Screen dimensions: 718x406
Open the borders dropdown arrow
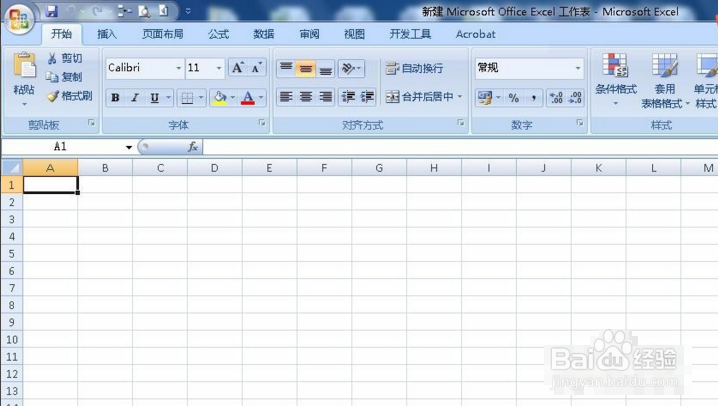[x=201, y=97]
